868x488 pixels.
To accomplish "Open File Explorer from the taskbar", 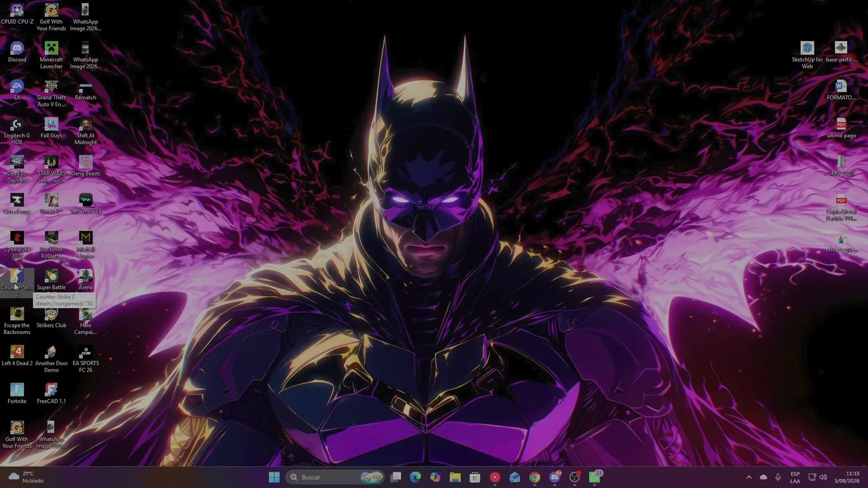I will pos(455,477).
